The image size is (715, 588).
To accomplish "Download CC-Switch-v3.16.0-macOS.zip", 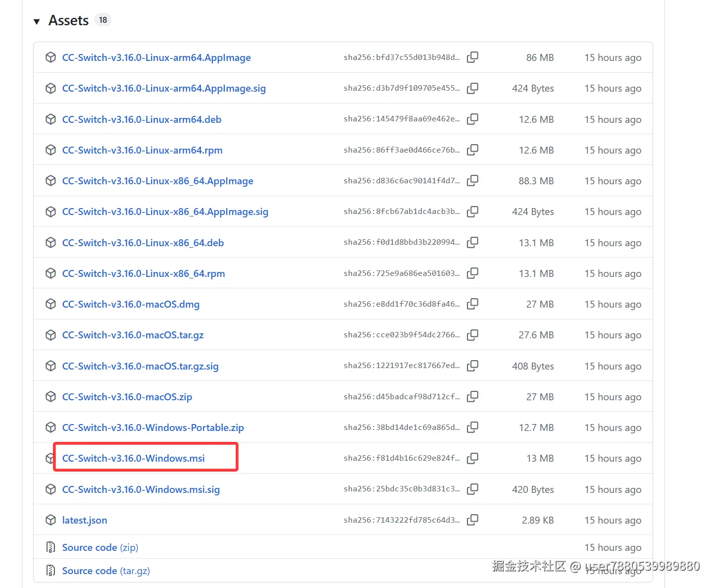I will tap(127, 397).
